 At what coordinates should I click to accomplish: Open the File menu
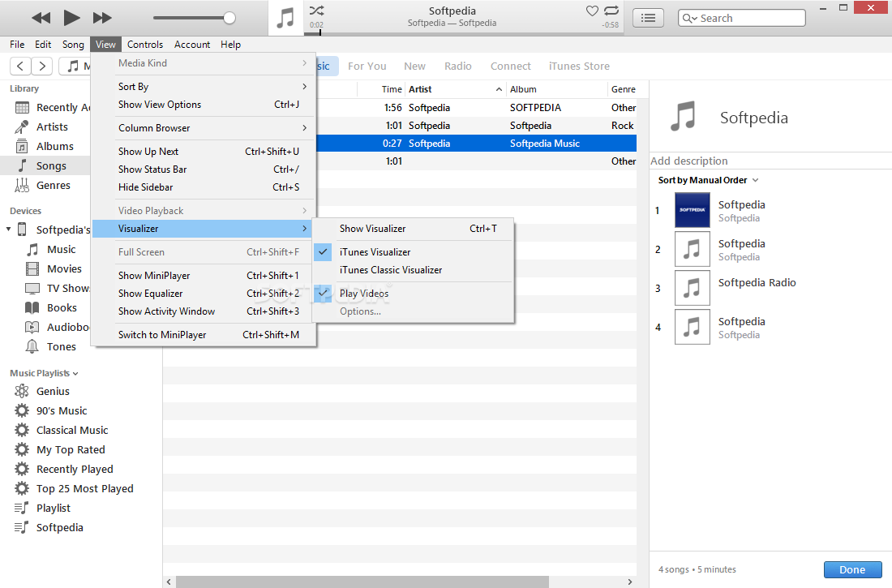point(17,45)
